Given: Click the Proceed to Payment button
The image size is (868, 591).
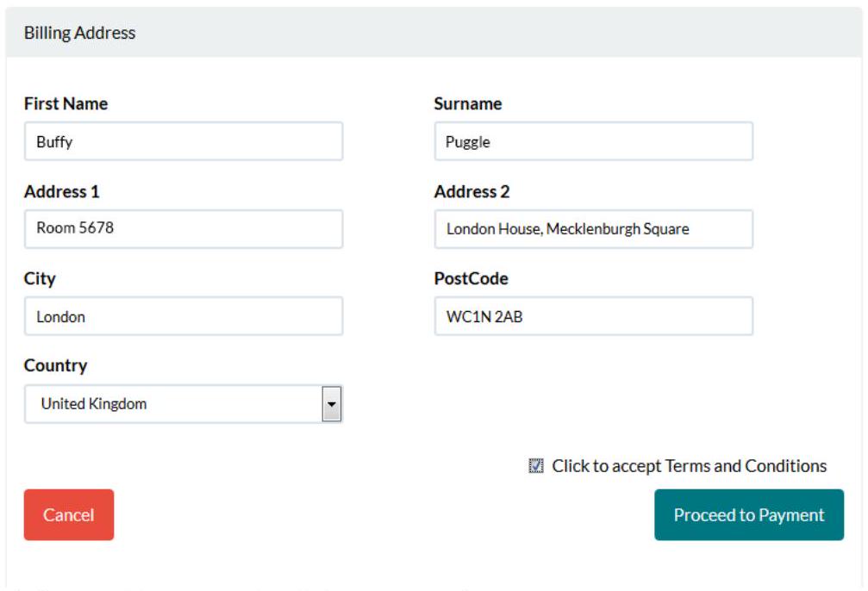Looking at the screenshot, I should click(748, 515).
